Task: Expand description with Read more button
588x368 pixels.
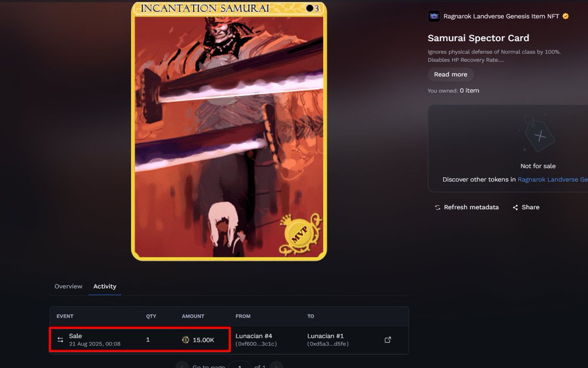Action: click(450, 74)
